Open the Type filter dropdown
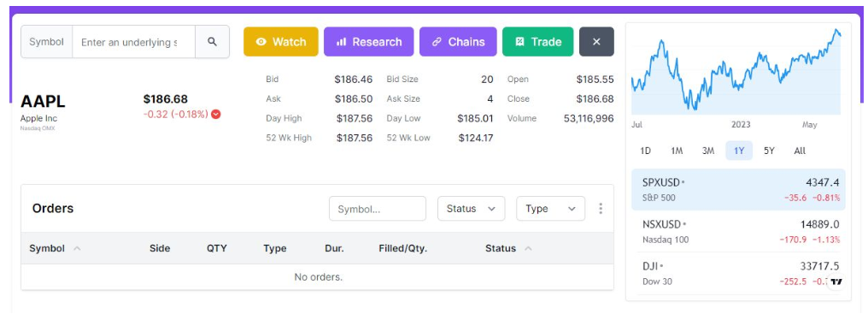 pyautogui.click(x=550, y=209)
